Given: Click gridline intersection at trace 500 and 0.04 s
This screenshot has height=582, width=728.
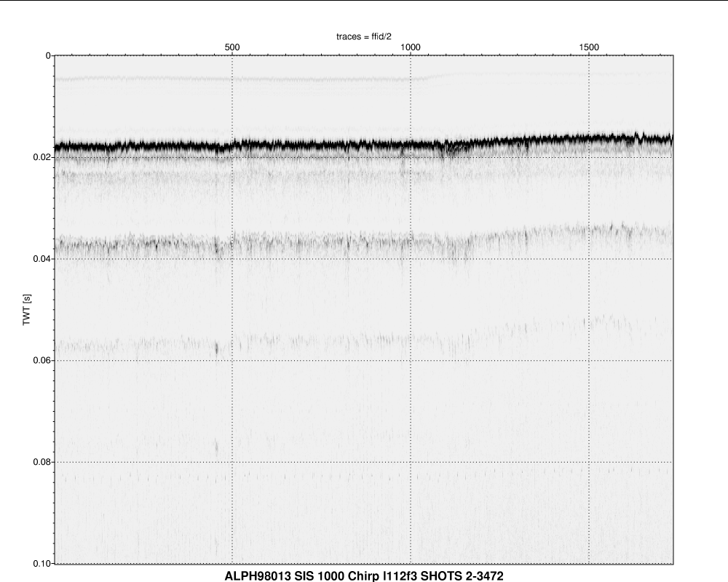Looking at the screenshot, I should [232, 259].
